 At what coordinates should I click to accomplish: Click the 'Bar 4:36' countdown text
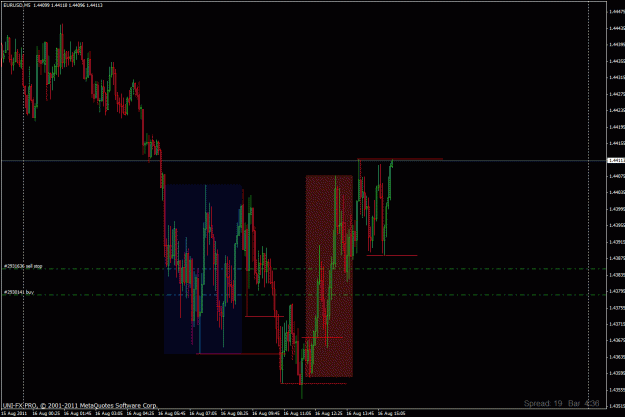point(584,403)
